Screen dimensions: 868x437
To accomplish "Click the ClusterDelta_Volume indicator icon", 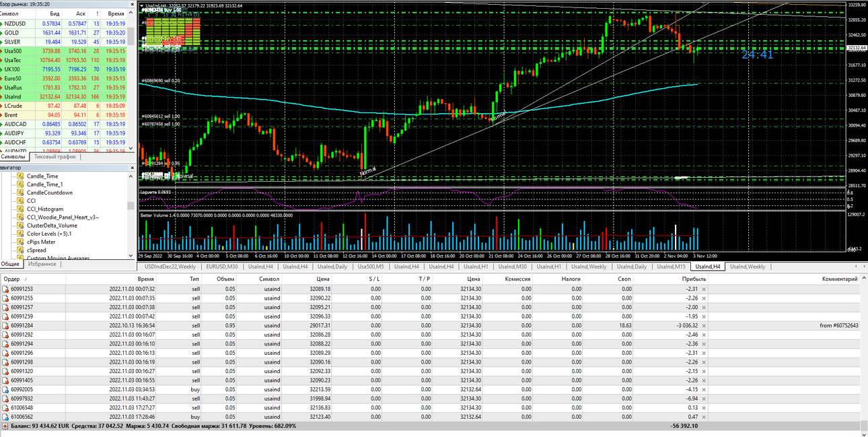I will click(x=21, y=226).
